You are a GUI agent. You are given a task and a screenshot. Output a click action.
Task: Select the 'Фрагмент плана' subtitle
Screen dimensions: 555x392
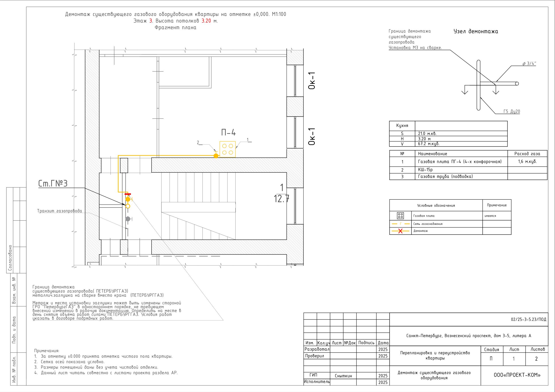pyautogui.click(x=175, y=27)
